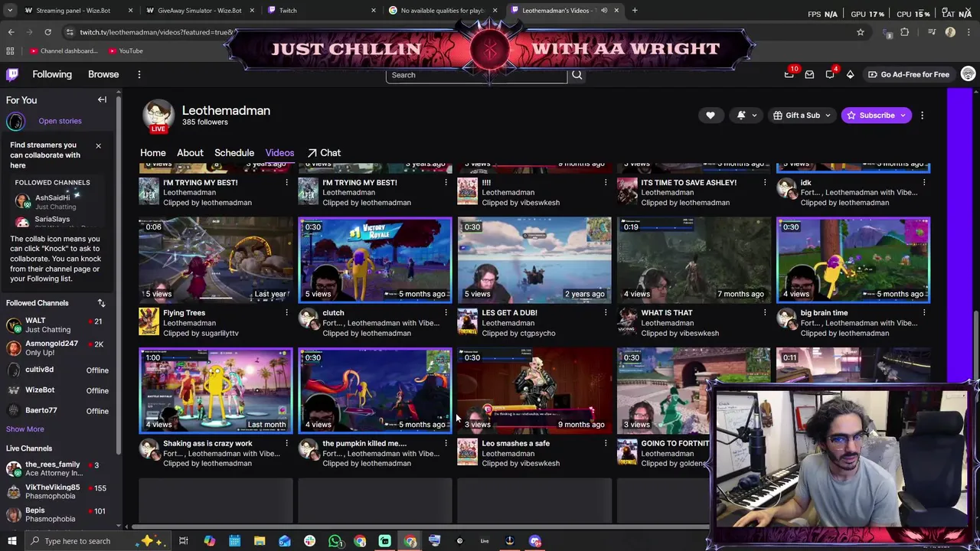This screenshot has height=551, width=980.
Task: Open the Whispers inbox icon
Action: (x=809, y=74)
